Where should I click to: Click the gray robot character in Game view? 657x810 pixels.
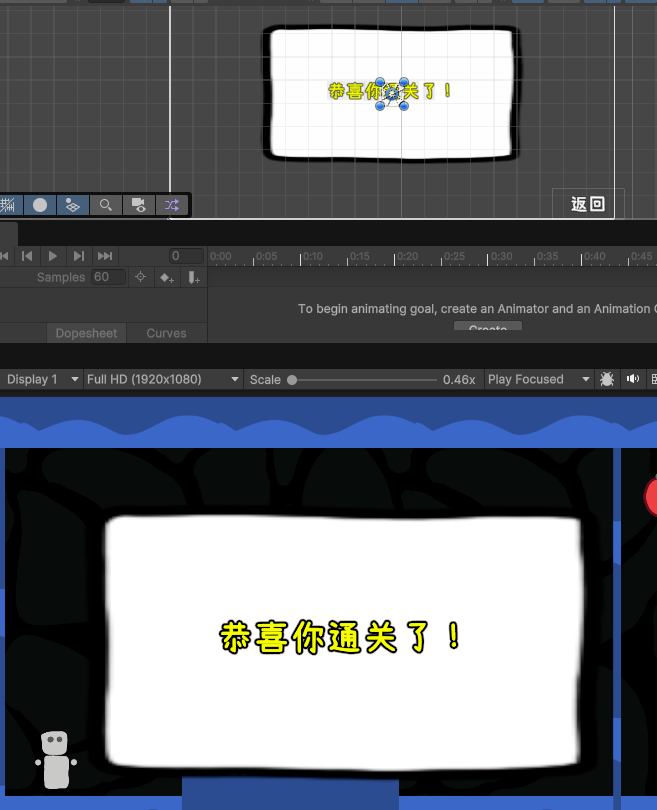(x=56, y=759)
